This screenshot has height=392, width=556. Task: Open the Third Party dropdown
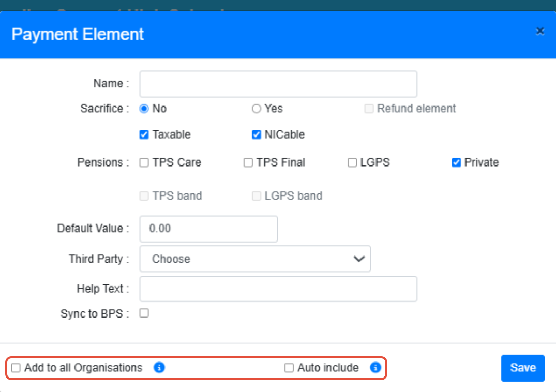[x=255, y=259]
